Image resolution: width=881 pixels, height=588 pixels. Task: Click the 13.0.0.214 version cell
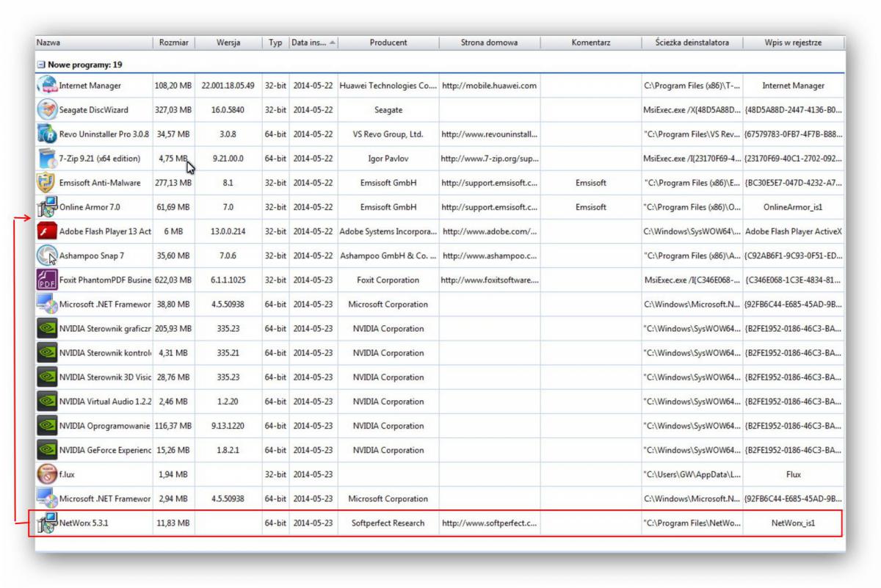click(228, 231)
